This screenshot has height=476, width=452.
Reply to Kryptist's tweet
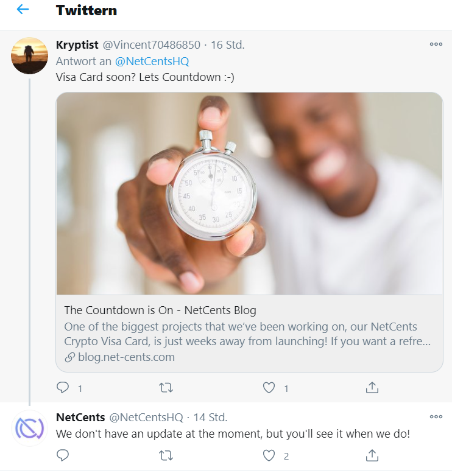(x=63, y=388)
